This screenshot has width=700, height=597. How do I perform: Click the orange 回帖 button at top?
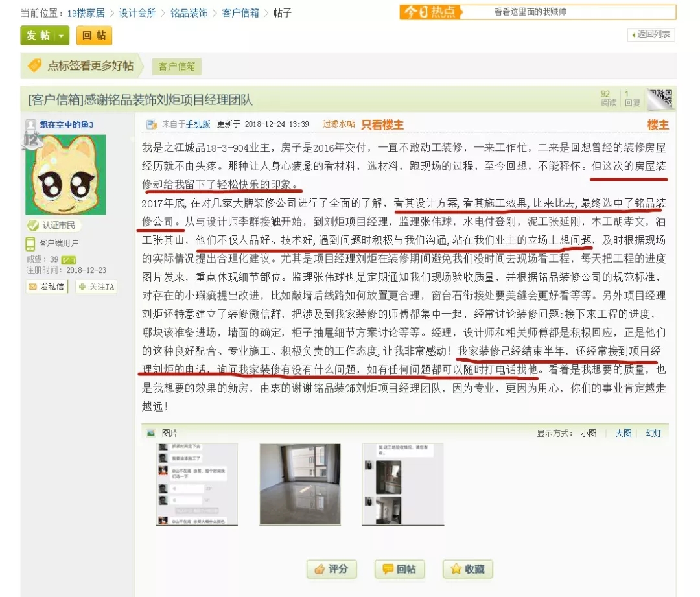[93, 36]
